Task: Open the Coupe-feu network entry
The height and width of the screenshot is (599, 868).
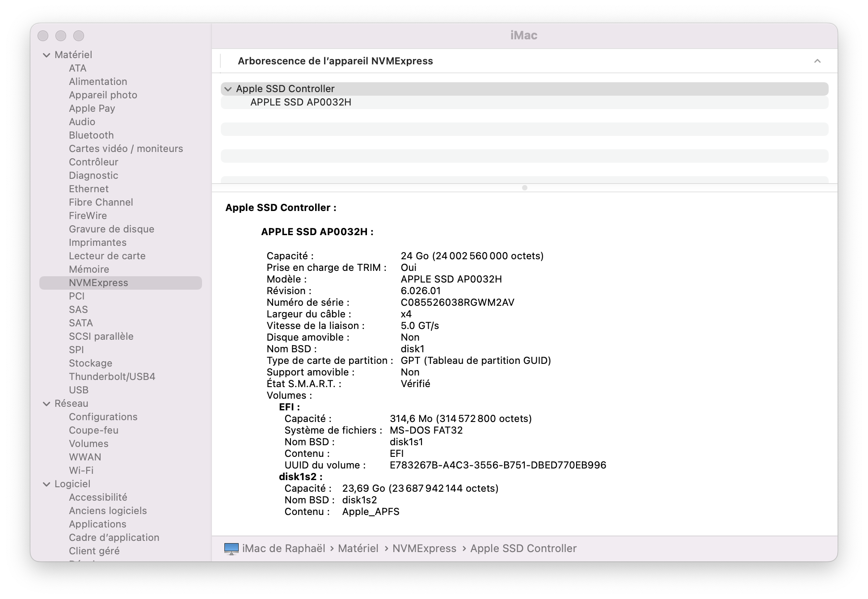Action: click(x=93, y=430)
